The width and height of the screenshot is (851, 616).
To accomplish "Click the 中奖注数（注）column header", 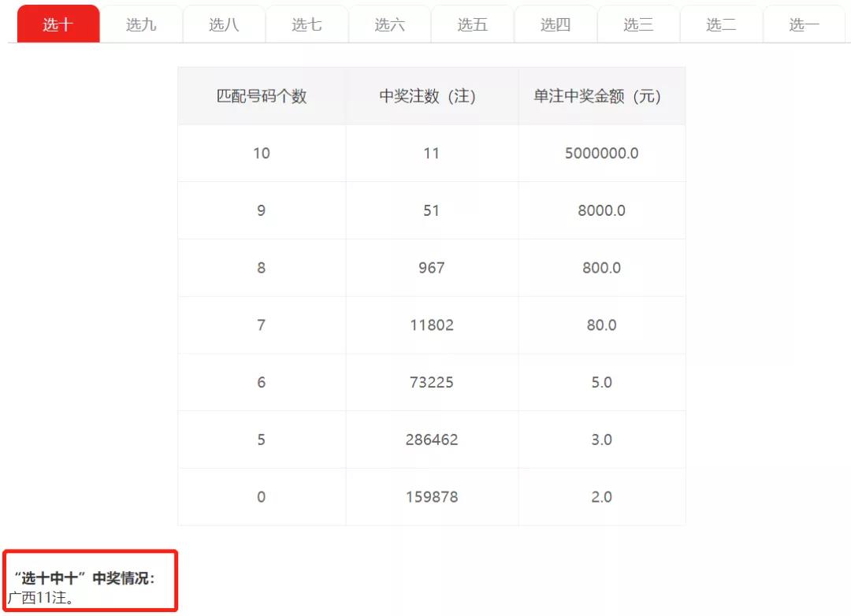I will point(431,95).
